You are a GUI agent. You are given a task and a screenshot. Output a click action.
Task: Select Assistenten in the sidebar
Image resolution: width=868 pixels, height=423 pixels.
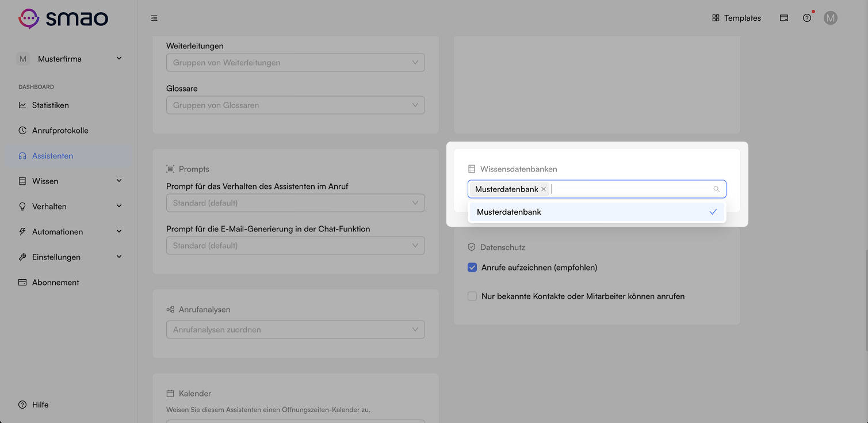(69, 156)
